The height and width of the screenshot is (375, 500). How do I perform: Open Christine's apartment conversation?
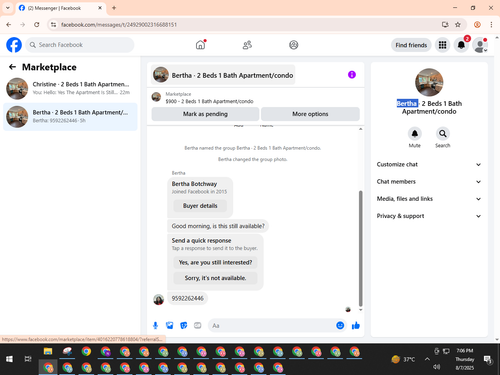click(x=70, y=88)
